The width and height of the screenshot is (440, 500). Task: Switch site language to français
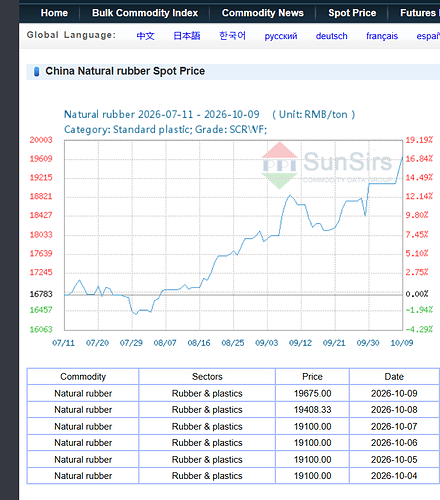(x=382, y=36)
